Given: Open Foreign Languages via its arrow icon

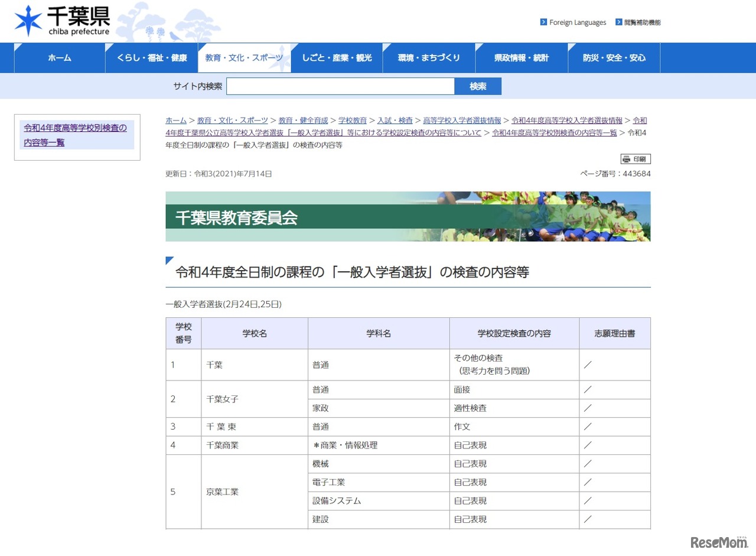Looking at the screenshot, I should click(x=543, y=22).
